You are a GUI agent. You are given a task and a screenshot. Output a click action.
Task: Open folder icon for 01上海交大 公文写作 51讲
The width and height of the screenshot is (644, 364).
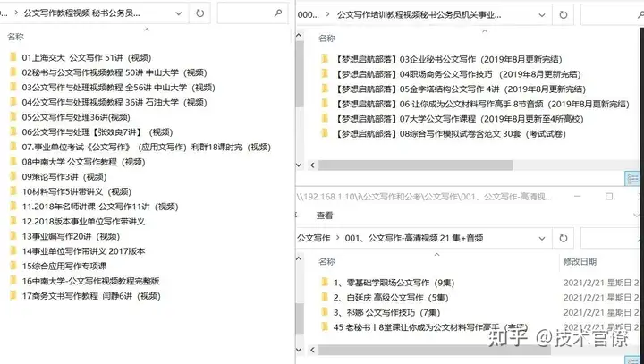click(x=13, y=57)
